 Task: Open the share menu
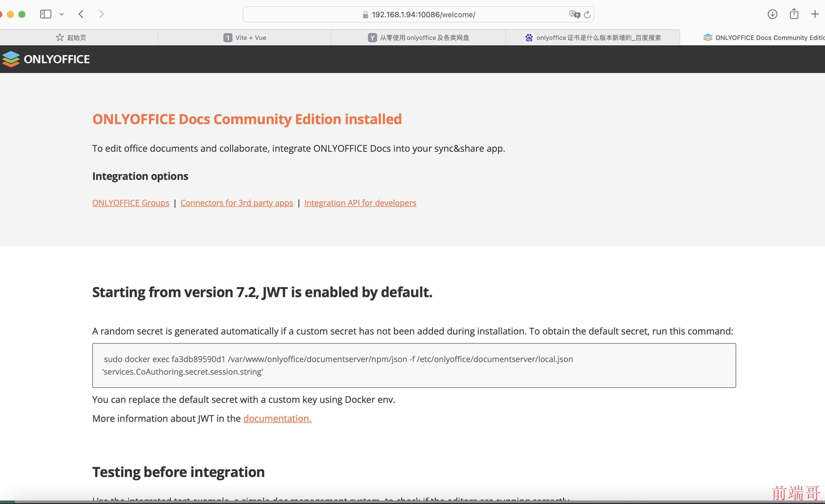click(x=794, y=14)
